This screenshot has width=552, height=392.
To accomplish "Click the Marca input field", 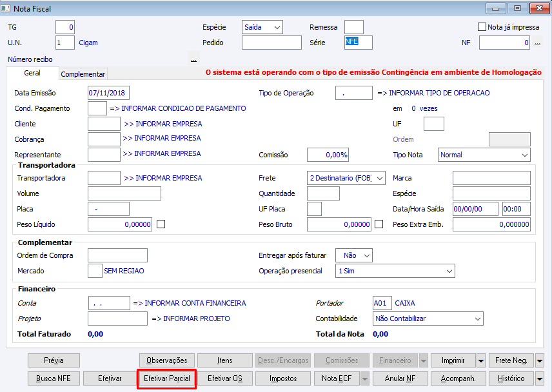I will (491, 178).
